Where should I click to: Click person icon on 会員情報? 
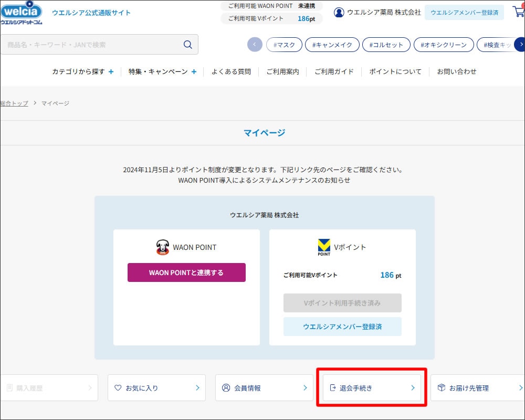pyautogui.click(x=226, y=387)
